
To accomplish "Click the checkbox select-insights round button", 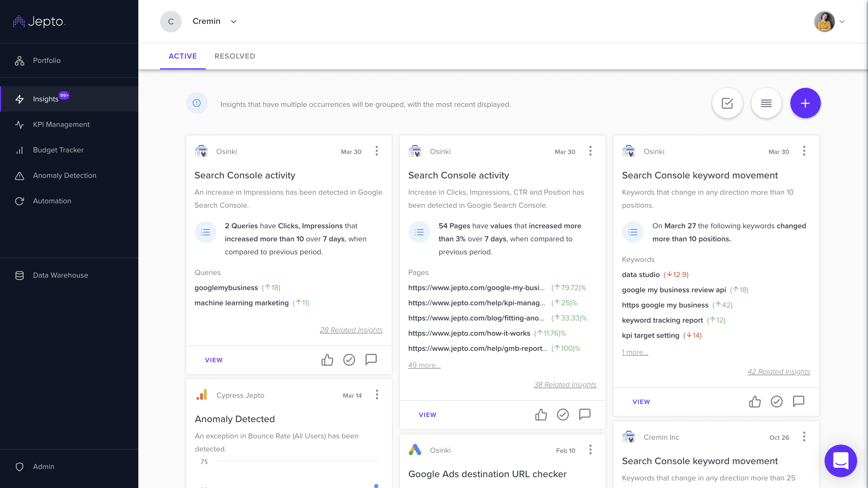I will coord(727,103).
